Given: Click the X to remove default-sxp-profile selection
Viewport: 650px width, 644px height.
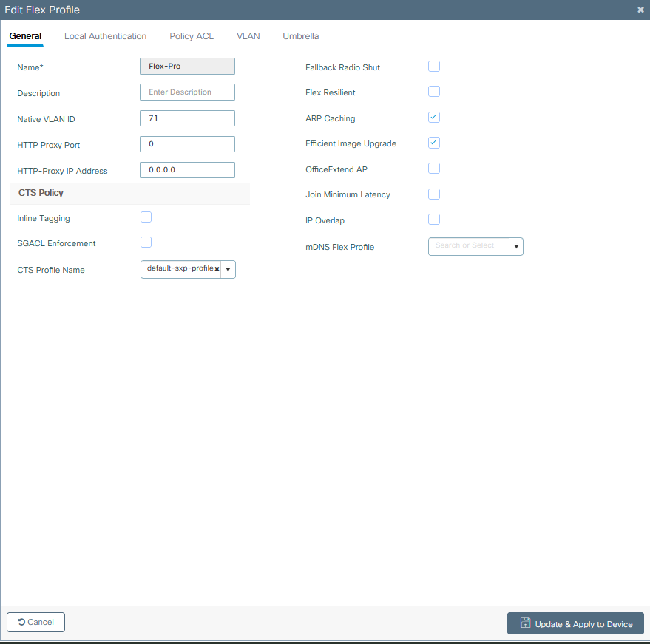Looking at the screenshot, I should point(217,269).
